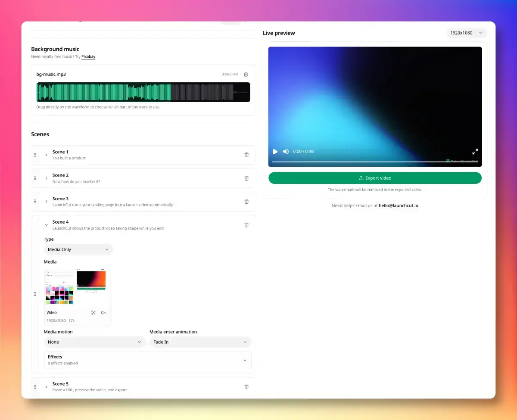Grab the Scene 3 drag handle
Screen dimensions: 517x420
click(x=35, y=201)
